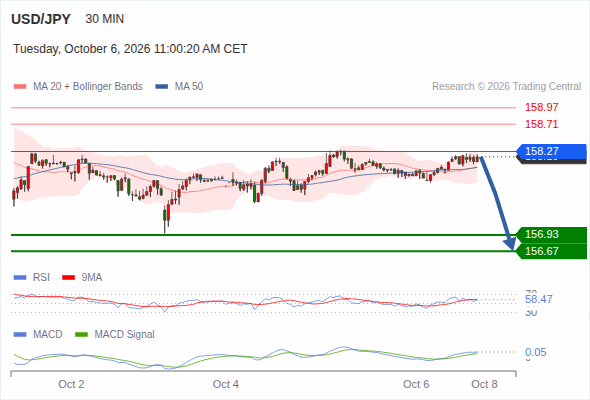
Task: Click the Oct 2 date axis label
Action: tap(71, 384)
